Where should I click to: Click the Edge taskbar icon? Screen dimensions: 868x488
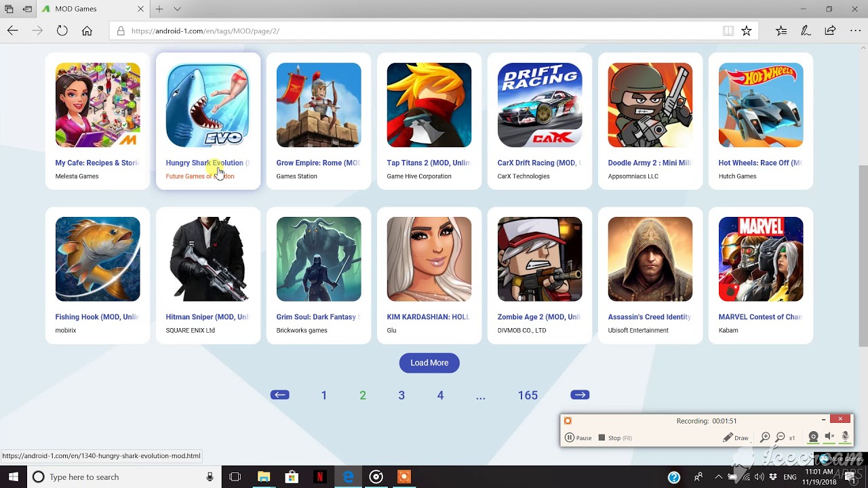click(x=348, y=477)
